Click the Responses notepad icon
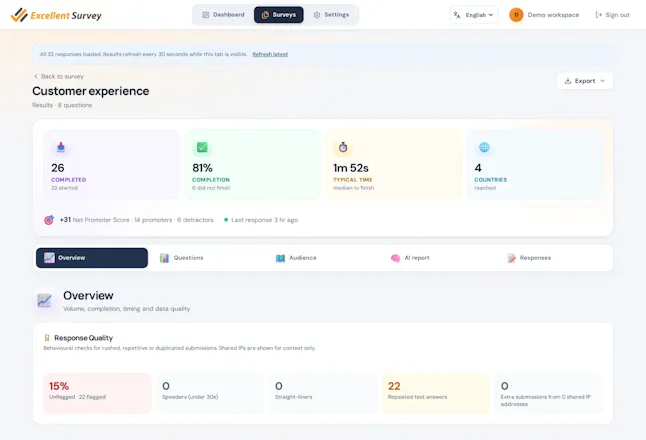The height and width of the screenshot is (440, 646). (x=511, y=258)
